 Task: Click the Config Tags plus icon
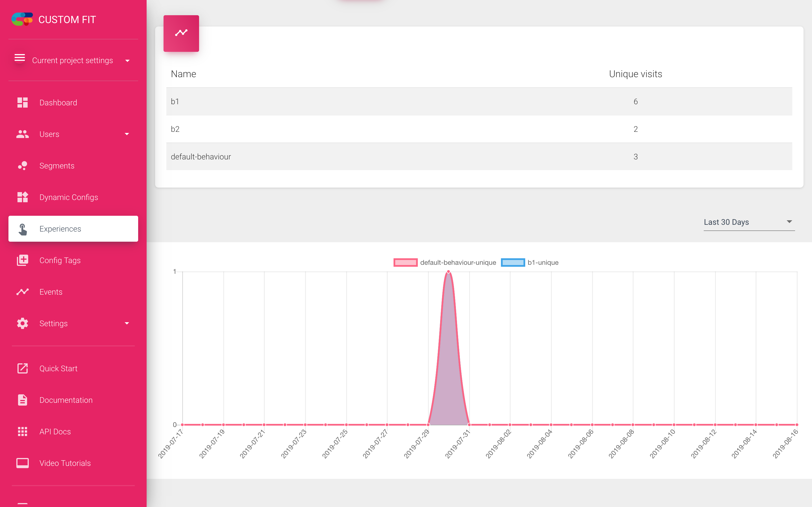coord(23,260)
